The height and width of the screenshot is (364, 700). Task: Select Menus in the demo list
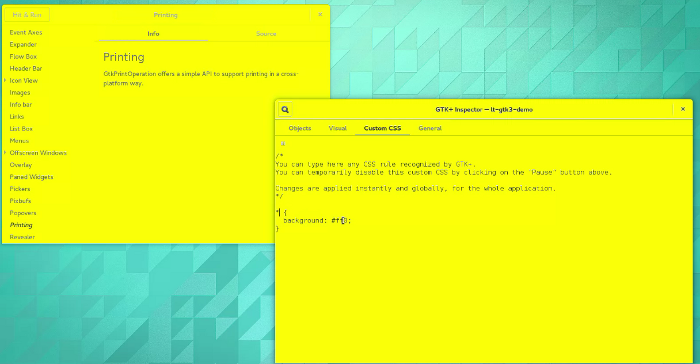pos(19,141)
